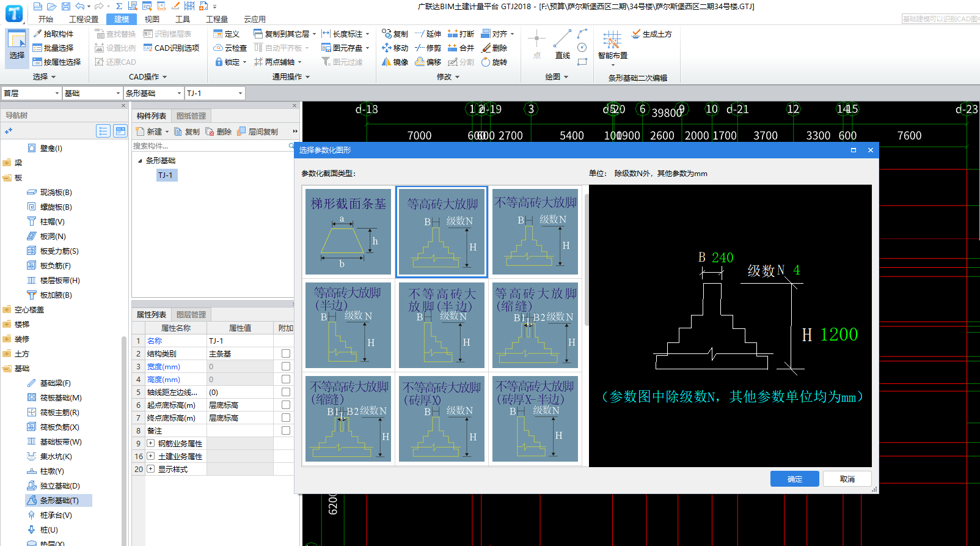This screenshot has width=980, height=546.
Task: Click parameter H value 1200 in preview
Action: (x=839, y=334)
